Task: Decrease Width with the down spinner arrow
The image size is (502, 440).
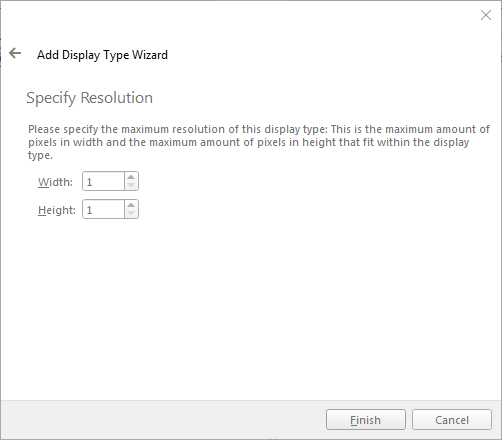Action: tap(131, 185)
